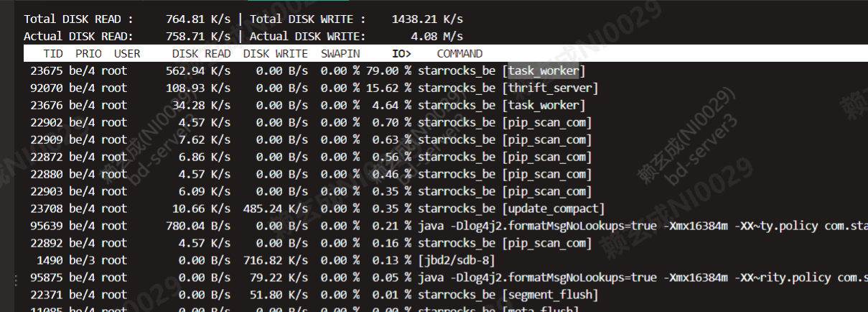Click the 79.00 % IO value
The width and height of the screenshot is (868, 312).
(x=388, y=70)
